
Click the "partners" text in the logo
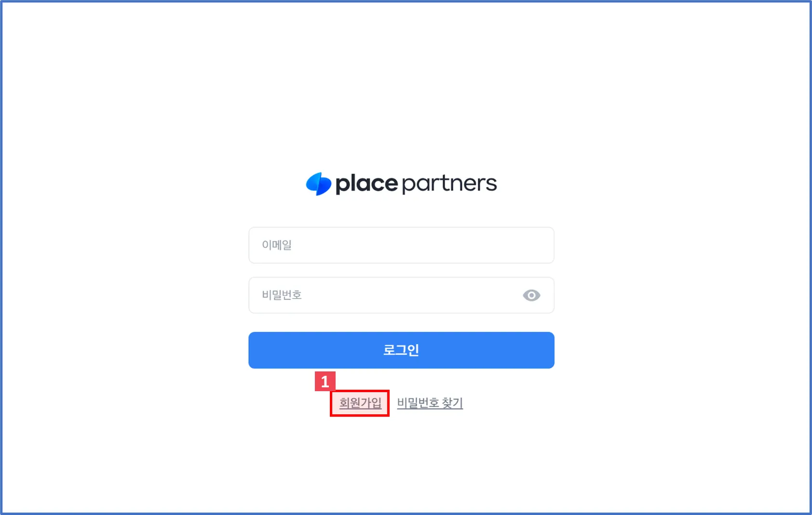point(449,184)
